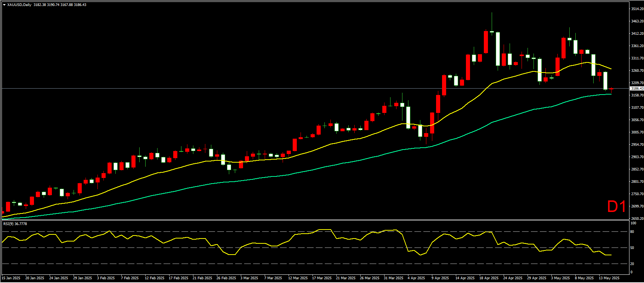The image size is (644, 283).
Task: Click time axis date 9 Apr 2025
Action: 441,278
